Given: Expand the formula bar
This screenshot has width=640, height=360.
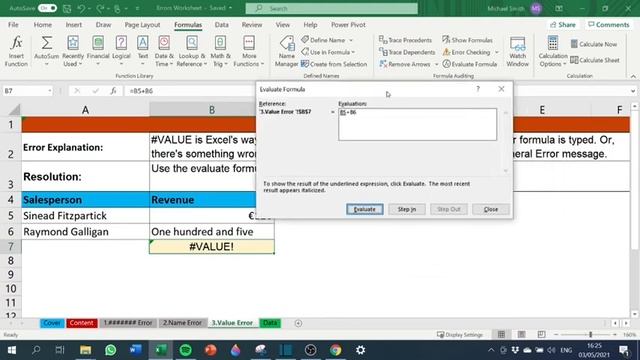Looking at the screenshot, I should click(633, 91).
